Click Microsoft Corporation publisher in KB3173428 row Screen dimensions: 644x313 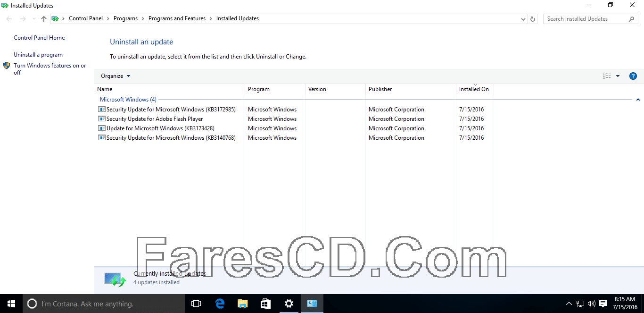(x=396, y=128)
